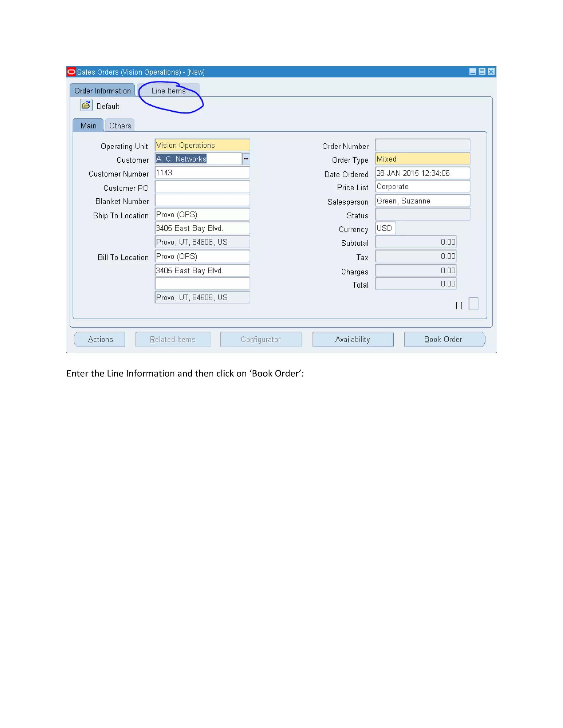Click the Customer Number field showing 1143

coord(202,173)
